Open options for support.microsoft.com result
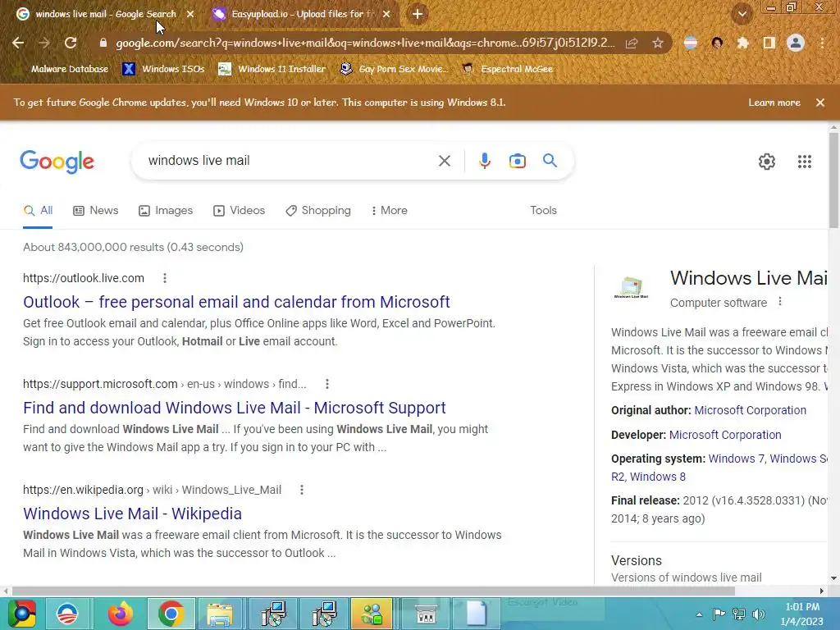Viewport: 840px width, 630px height. pos(326,384)
